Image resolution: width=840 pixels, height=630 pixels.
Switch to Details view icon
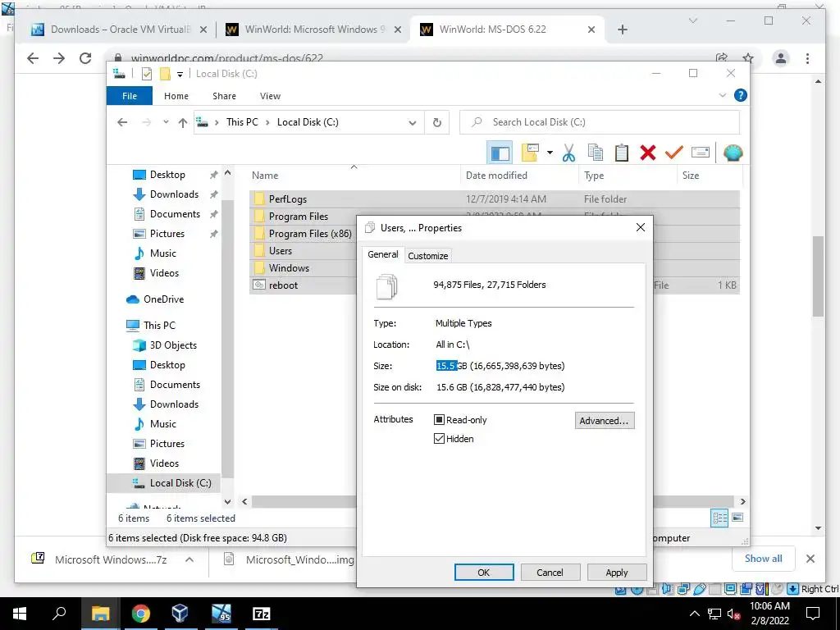pyautogui.click(x=719, y=518)
